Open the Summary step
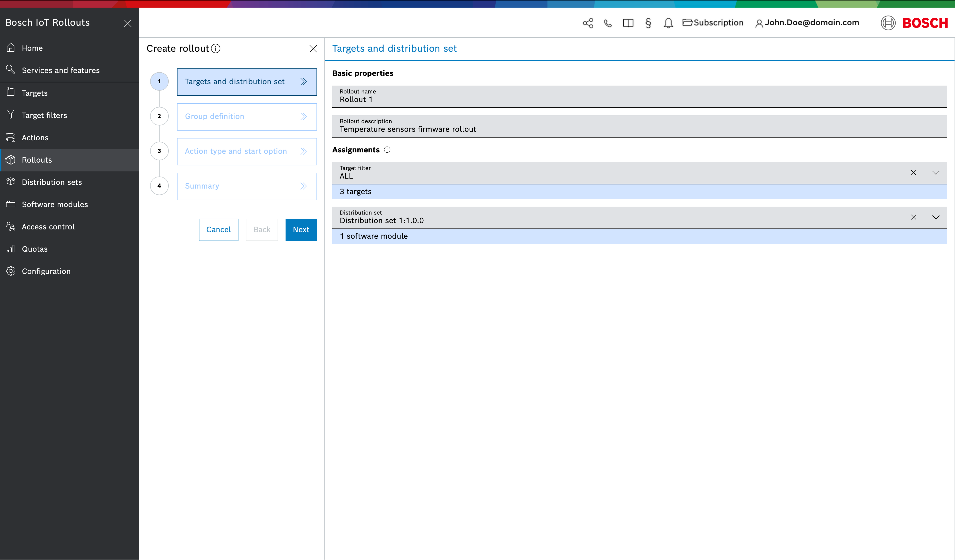The image size is (955, 560). 247,186
